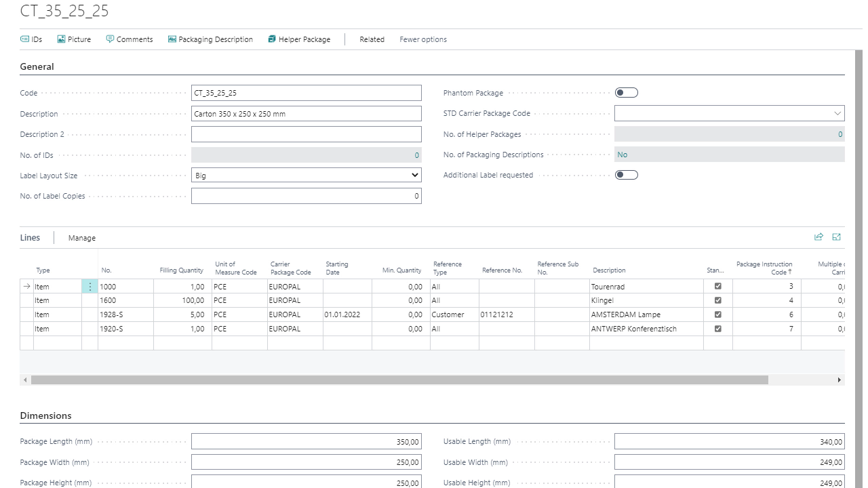Click the Carrier Package Code column header
The image size is (868, 488).
click(291, 268)
